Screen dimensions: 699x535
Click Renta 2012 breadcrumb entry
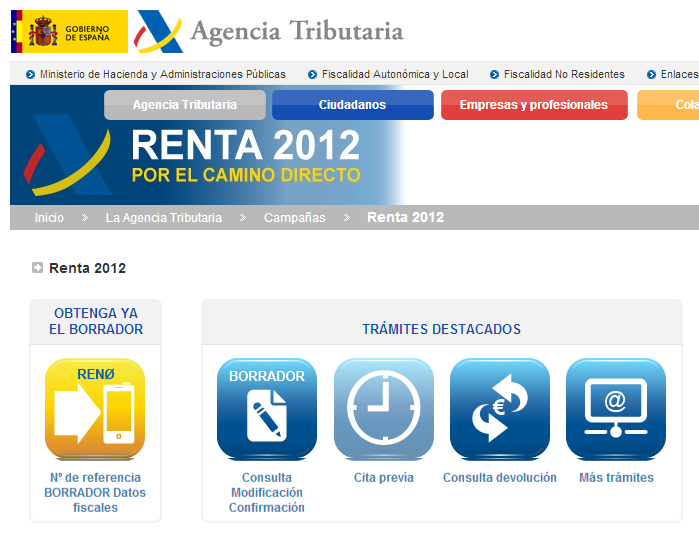tap(405, 217)
